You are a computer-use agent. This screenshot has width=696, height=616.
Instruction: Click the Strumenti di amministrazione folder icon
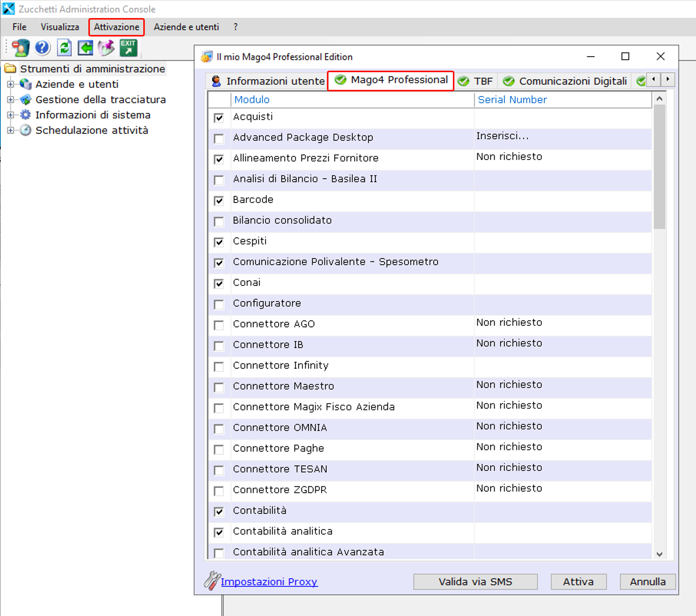(x=10, y=69)
